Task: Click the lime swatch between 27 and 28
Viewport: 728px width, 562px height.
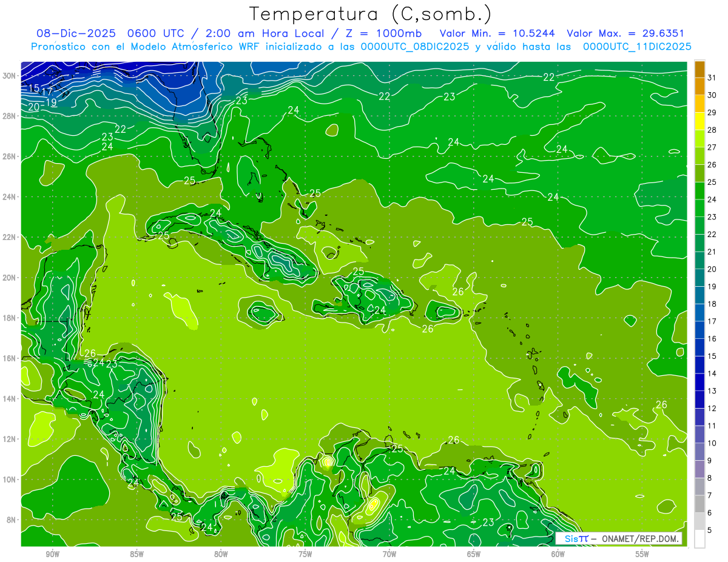Action: (x=699, y=139)
